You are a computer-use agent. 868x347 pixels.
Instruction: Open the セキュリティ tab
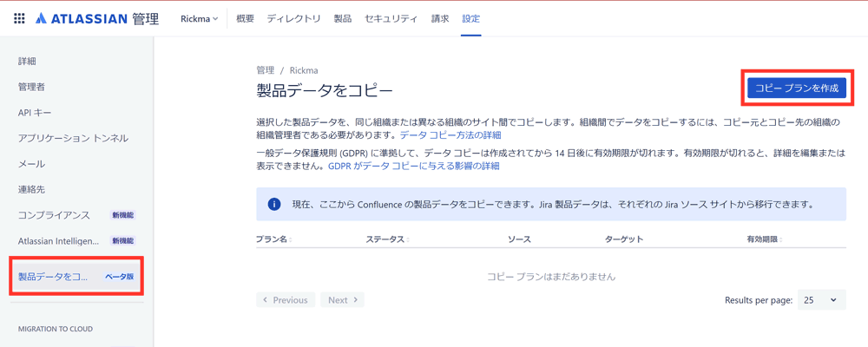click(x=391, y=18)
